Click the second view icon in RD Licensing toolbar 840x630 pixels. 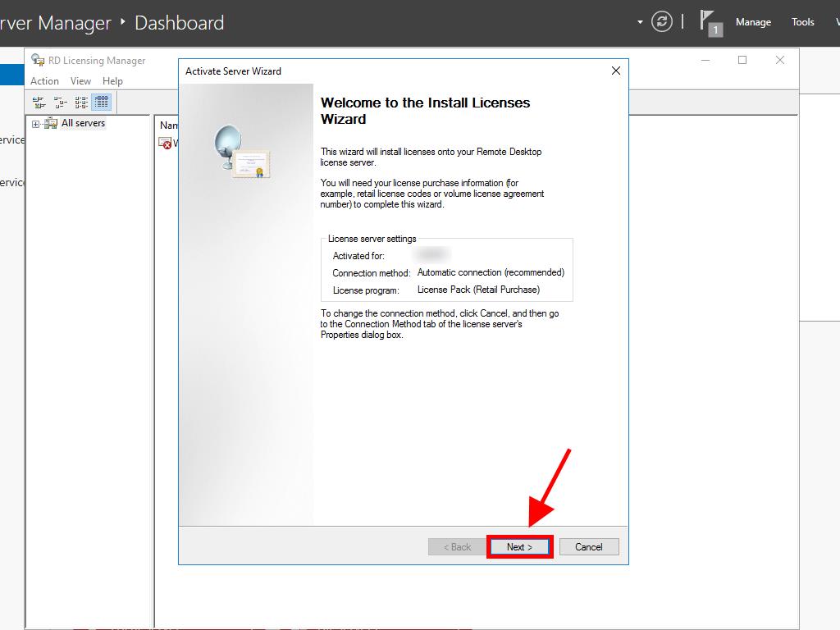click(60, 103)
